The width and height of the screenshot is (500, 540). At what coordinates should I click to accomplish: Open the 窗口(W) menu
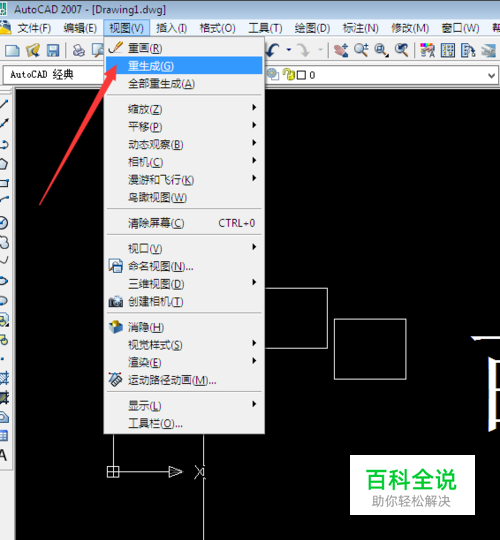[460, 28]
